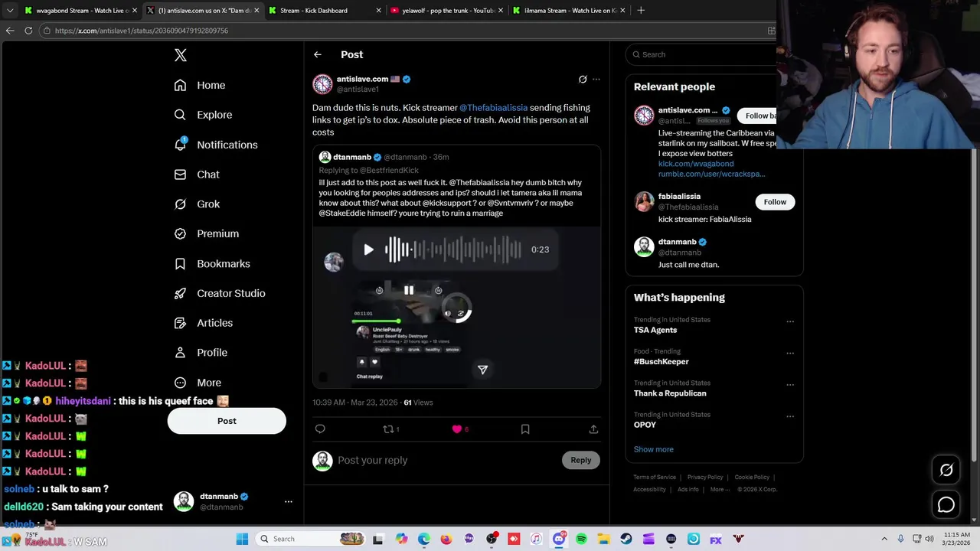
Task: Open dtanmanb account switcher dots
Action: pos(289,501)
